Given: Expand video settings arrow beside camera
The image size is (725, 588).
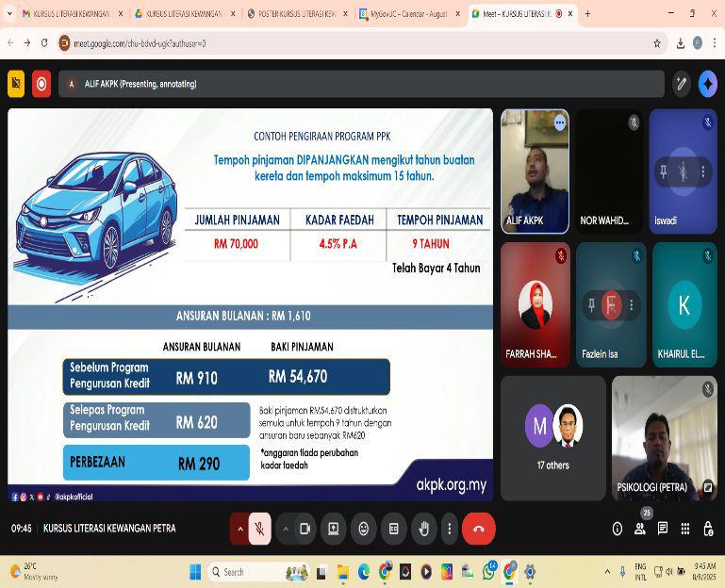Looking at the screenshot, I should 286,529.
